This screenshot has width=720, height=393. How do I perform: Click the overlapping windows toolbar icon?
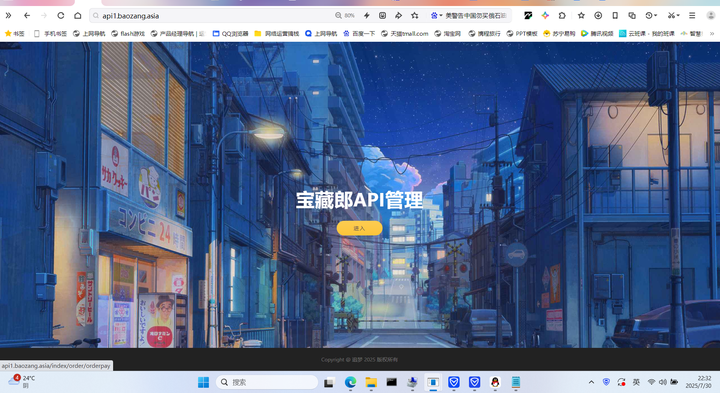(x=632, y=16)
